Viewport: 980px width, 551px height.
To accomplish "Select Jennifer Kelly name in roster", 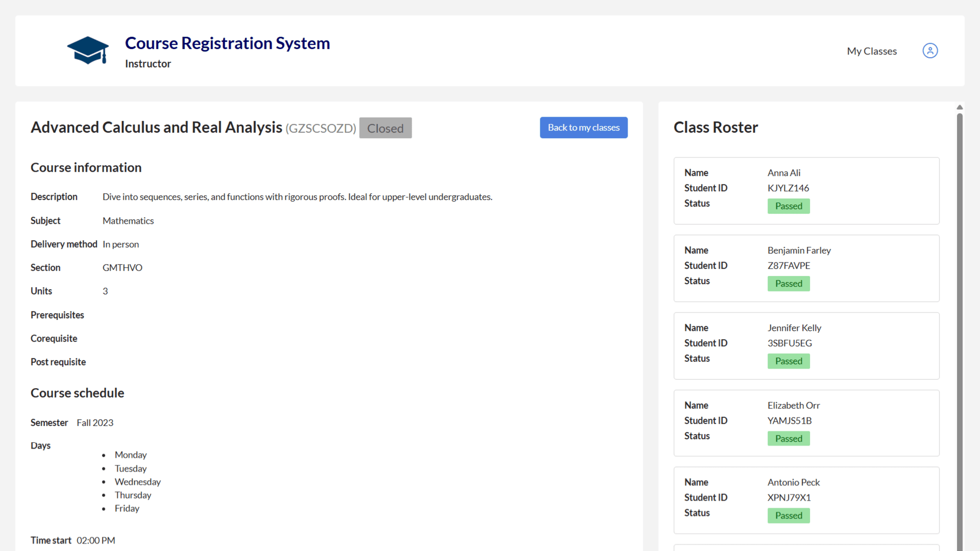I will click(794, 328).
